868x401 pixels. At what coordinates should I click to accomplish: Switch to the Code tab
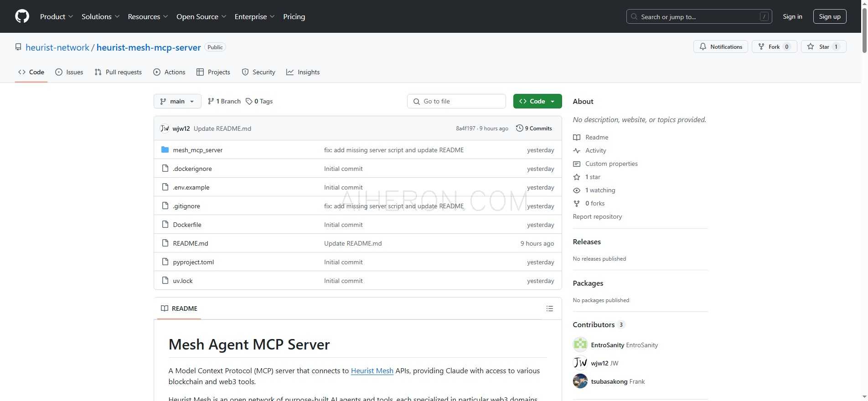[31, 72]
